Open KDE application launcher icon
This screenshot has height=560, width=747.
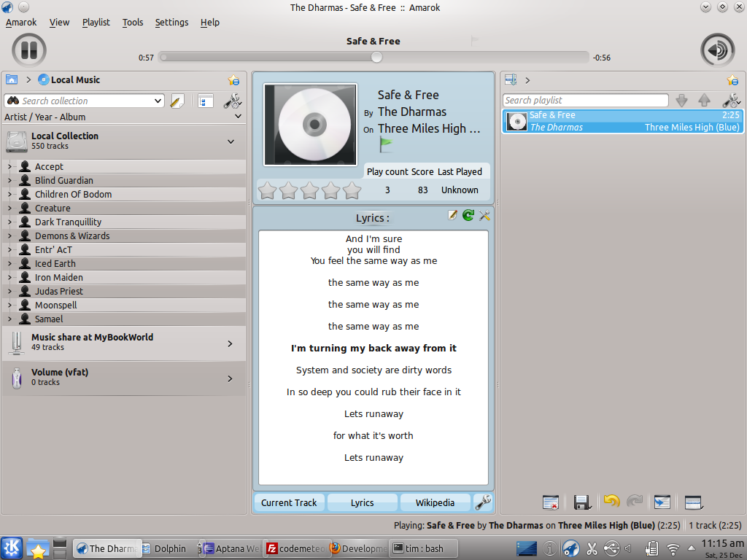click(x=12, y=548)
